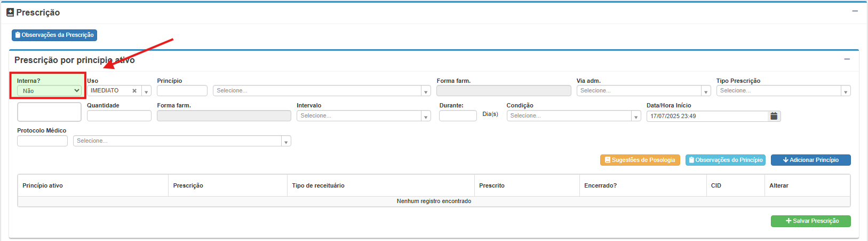Open the Via adm. dropdown
This screenshot has width=868, height=241.
click(643, 91)
